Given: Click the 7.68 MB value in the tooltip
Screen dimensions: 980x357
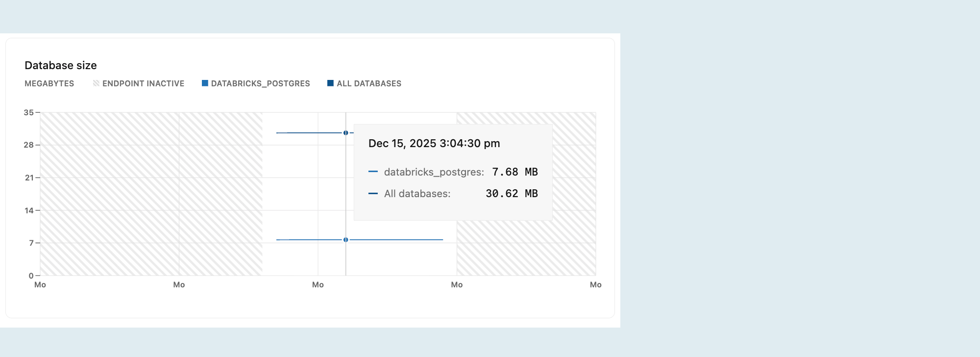Looking at the screenshot, I should pos(515,172).
